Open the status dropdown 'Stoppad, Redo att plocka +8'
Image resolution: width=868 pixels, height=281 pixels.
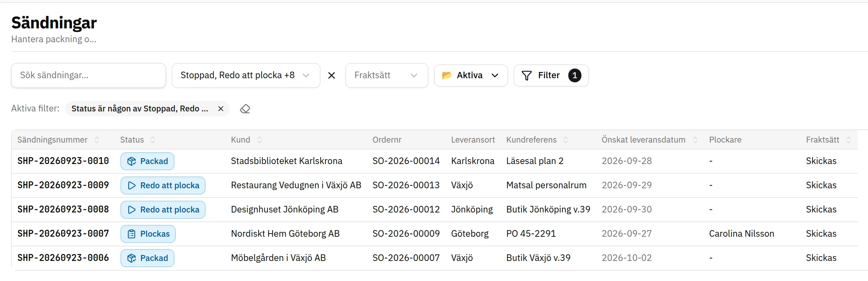pos(246,75)
